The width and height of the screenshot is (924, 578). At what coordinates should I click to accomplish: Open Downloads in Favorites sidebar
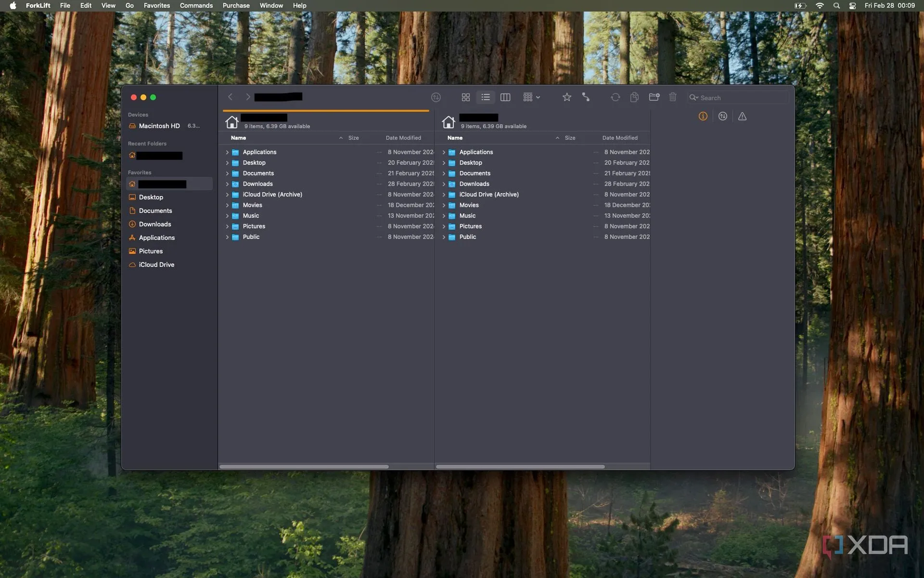[x=154, y=224]
